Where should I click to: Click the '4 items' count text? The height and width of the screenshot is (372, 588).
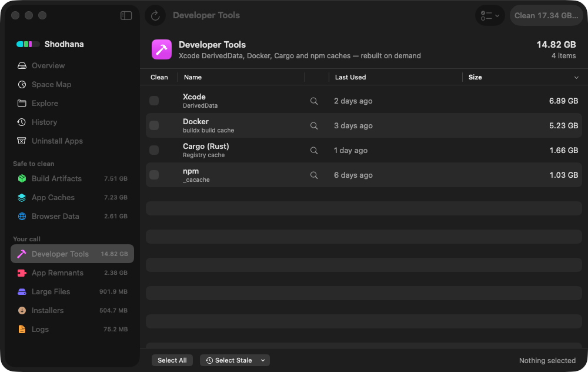point(564,56)
